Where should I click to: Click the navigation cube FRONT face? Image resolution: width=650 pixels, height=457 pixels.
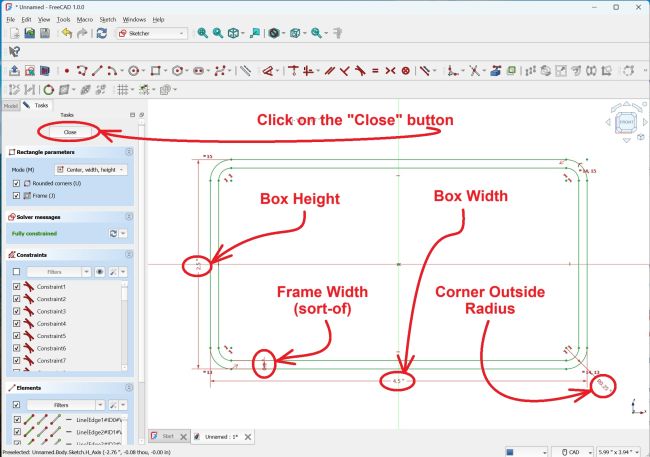click(x=626, y=122)
